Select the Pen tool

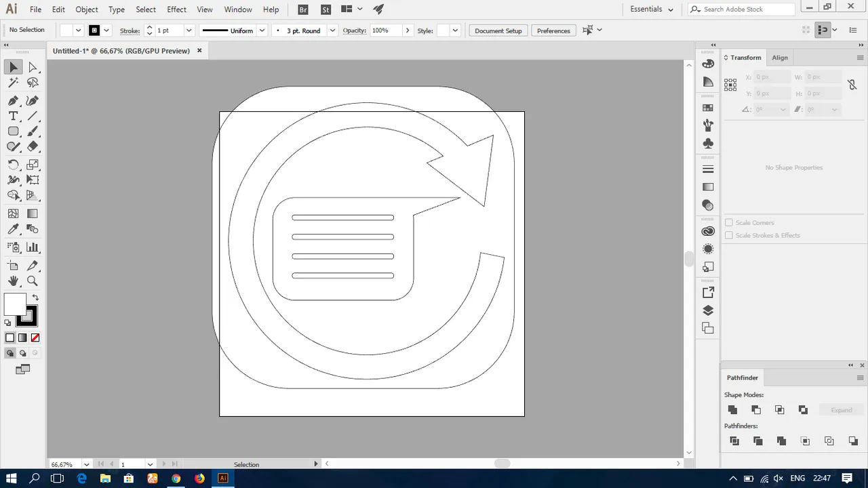(14, 100)
